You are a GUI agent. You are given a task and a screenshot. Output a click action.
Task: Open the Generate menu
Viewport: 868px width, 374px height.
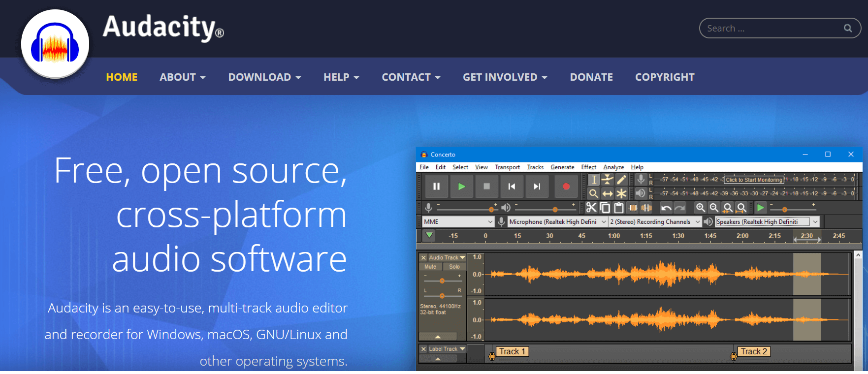[562, 167]
